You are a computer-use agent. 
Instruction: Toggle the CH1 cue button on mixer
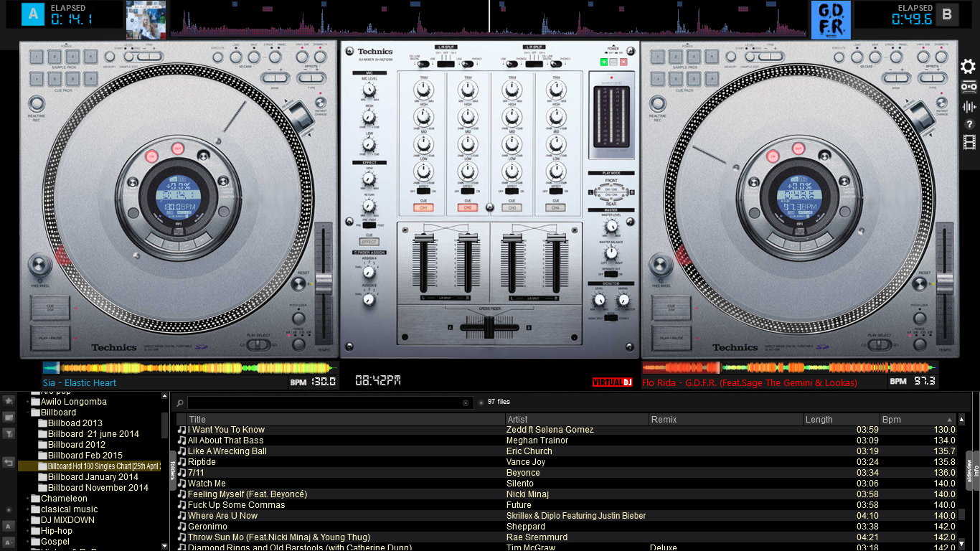(423, 207)
